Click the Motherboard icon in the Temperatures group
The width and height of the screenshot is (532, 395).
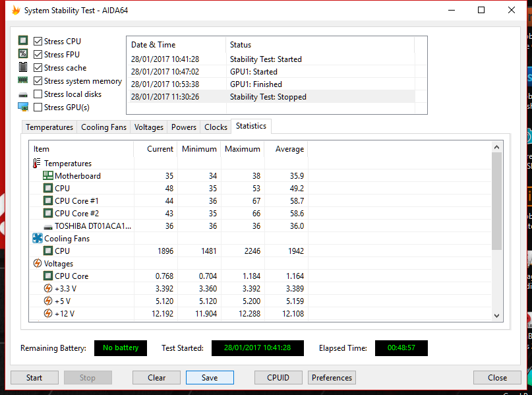(48, 175)
